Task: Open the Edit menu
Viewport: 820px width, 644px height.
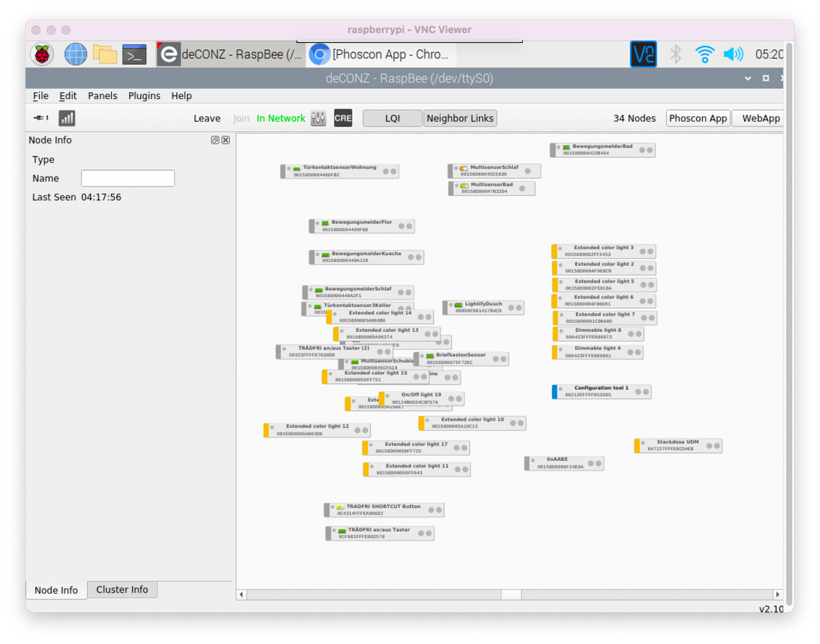Action: click(x=68, y=96)
